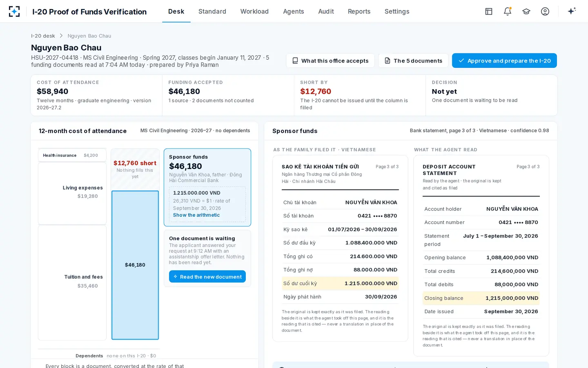
Task: Go to the Workload tab
Action: coord(254,11)
